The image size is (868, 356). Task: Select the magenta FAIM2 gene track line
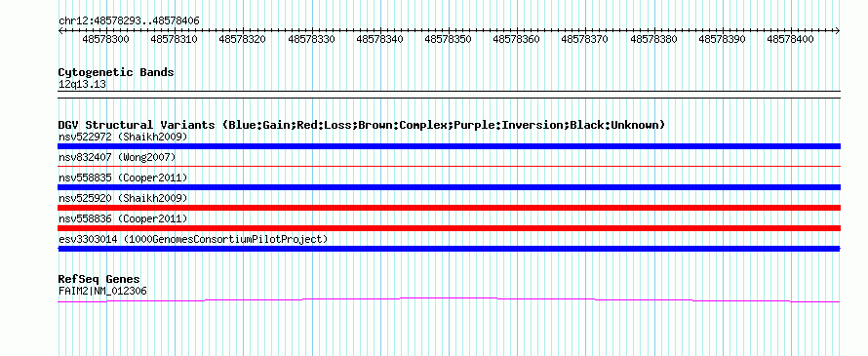[x=449, y=300]
